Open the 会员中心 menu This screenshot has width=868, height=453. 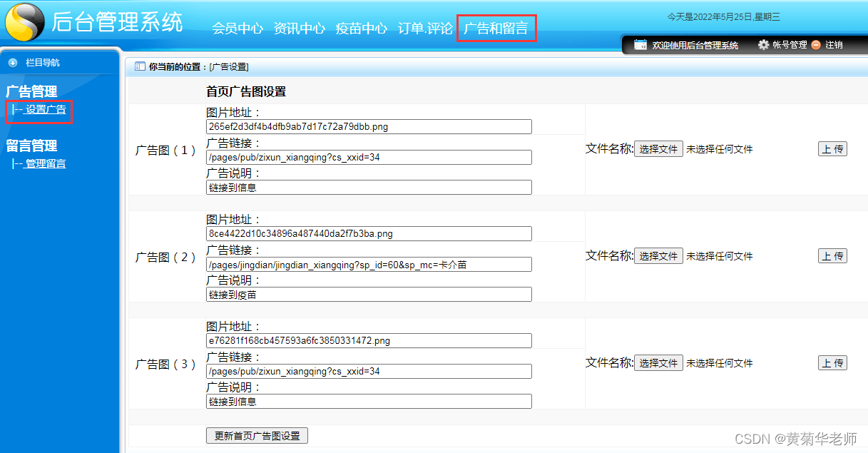pyautogui.click(x=238, y=29)
